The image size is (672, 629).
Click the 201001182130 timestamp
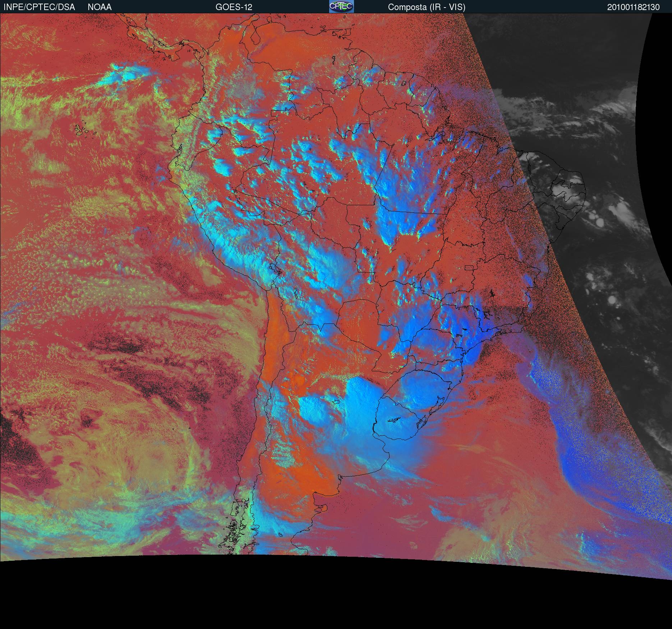point(633,7)
